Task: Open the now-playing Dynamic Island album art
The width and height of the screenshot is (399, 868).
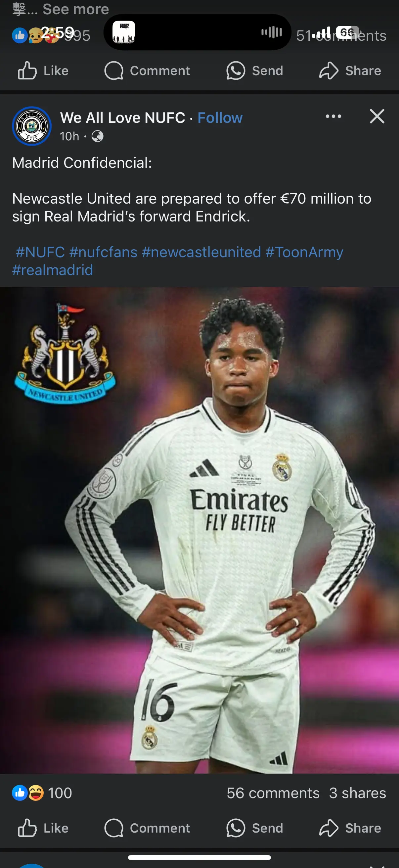Action: click(x=124, y=32)
